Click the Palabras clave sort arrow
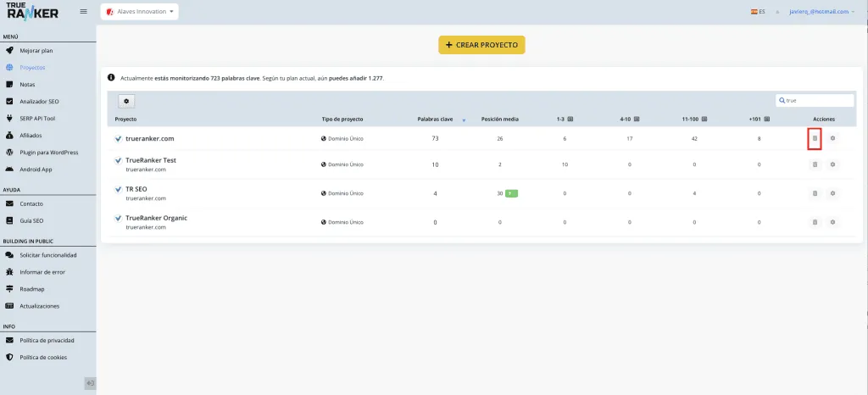 [464, 120]
